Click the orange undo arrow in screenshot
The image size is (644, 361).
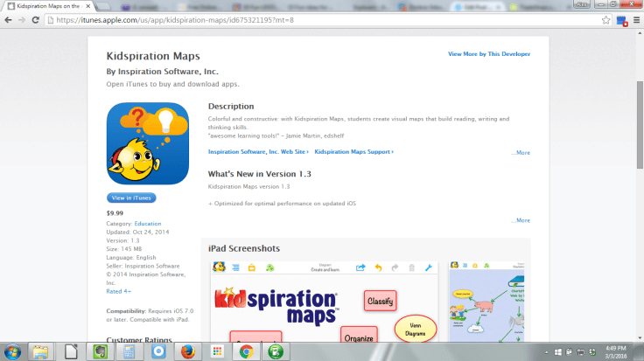click(x=378, y=267)
